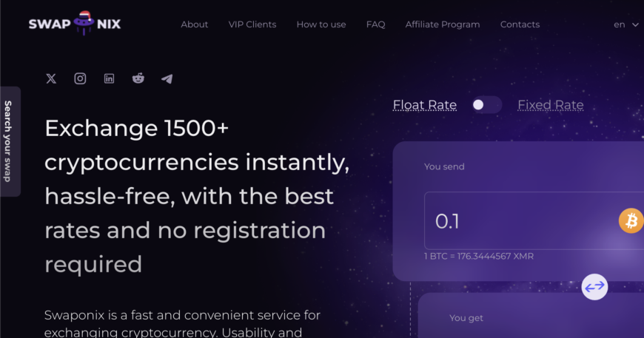This screenshot has height=338, width=644.
Task: Open the Reddit social icon
Action: [138, 78]
